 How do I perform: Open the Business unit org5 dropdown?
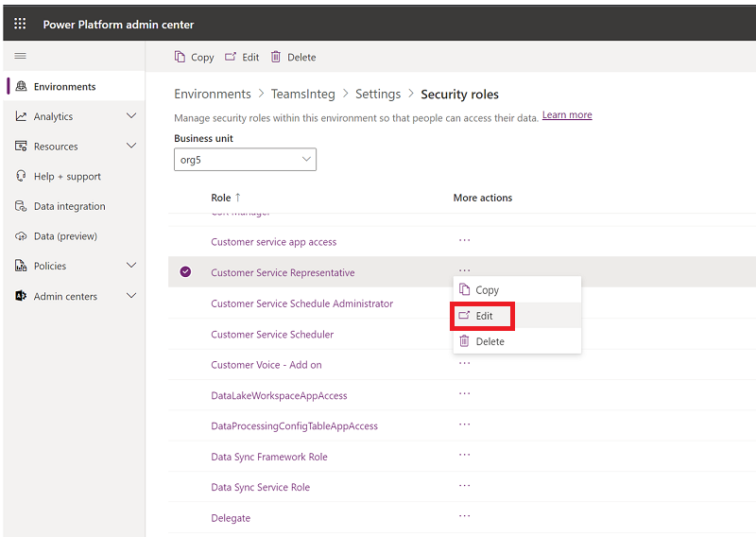click(x=245, y=160)
